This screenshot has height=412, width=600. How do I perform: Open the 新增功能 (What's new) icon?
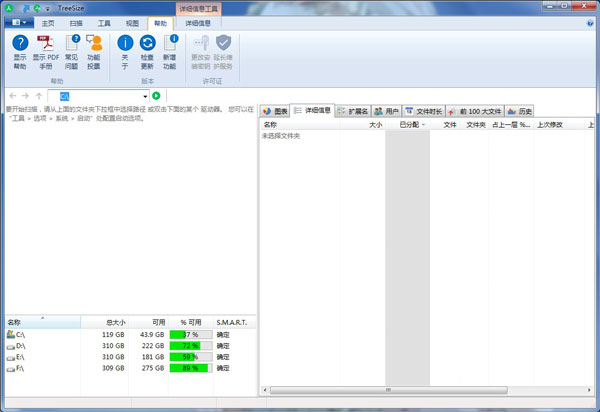(170, 43)
